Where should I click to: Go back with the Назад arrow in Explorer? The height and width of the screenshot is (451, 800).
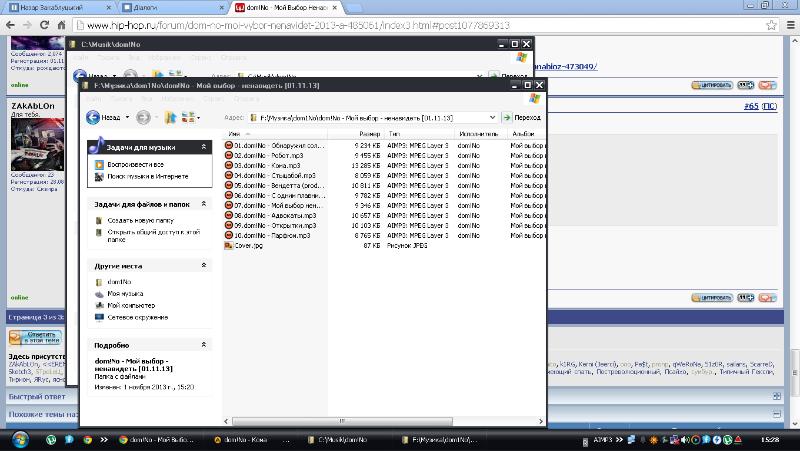pyautogui.click(x=93, y=118)
